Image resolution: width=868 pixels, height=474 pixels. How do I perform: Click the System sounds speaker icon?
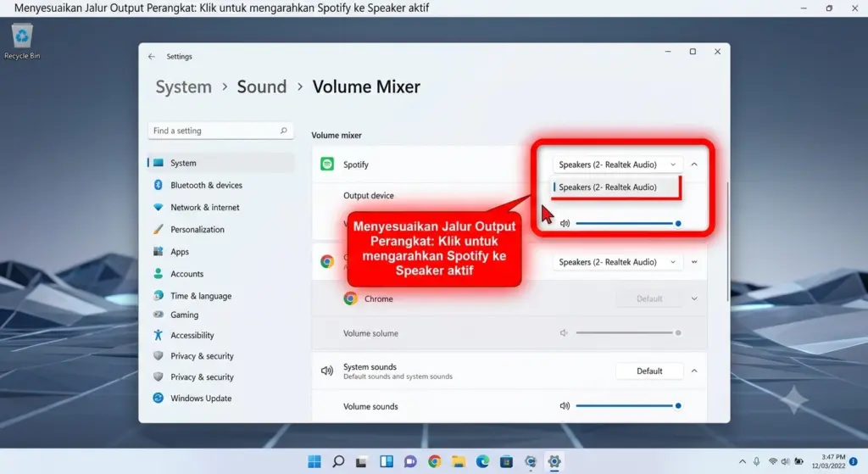pos(327,371)
